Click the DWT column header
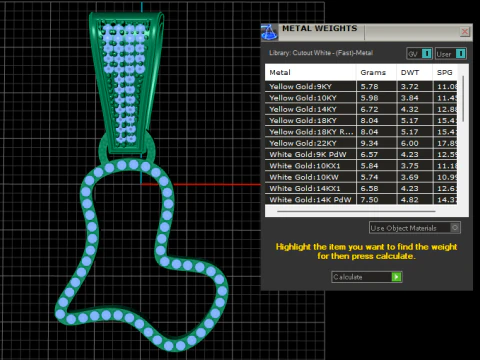480x360 pixels. [x=415, y=72]
